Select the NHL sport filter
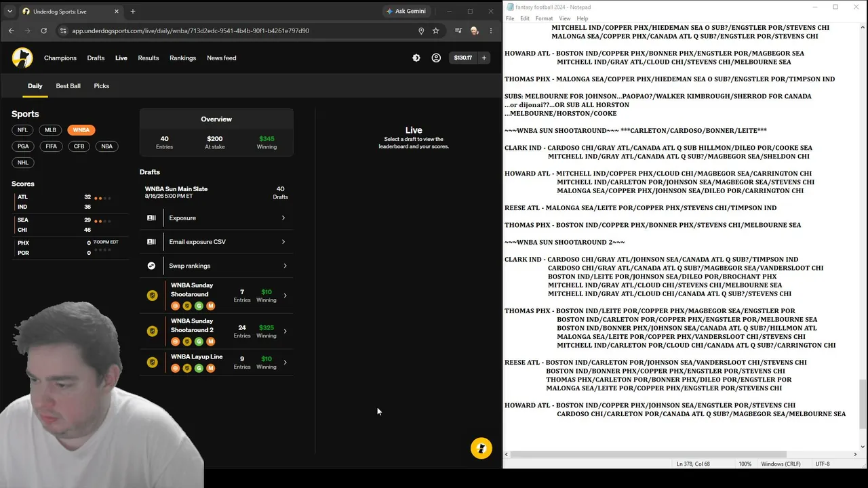 coord(23,163)
